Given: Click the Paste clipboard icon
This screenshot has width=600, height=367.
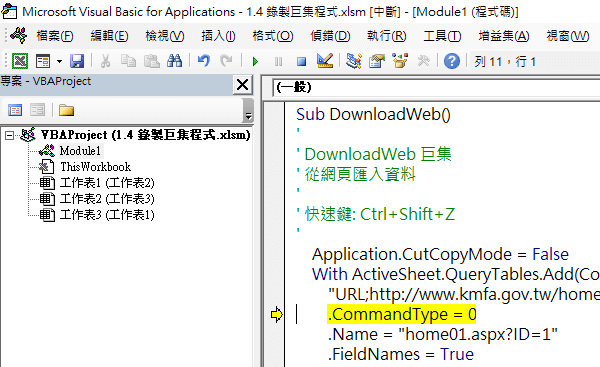Looking at the screenshot, I should coord(152,61).
